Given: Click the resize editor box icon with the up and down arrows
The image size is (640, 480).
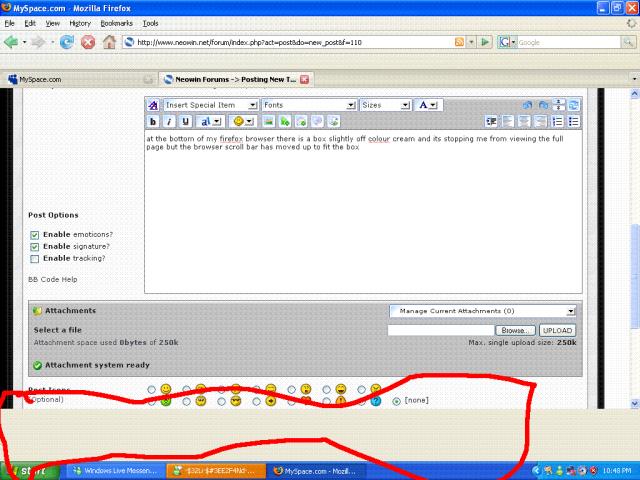Looking at the screenshot, I should [x=558, y=105].
